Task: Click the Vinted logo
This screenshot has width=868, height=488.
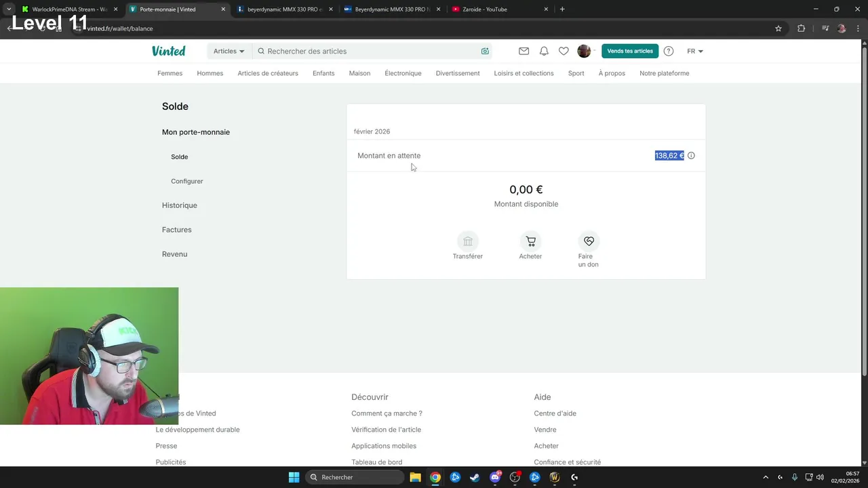Action: tap(168, 51)
